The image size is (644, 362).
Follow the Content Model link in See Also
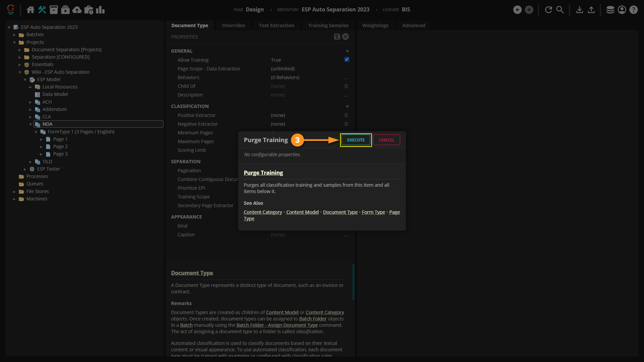302,212
